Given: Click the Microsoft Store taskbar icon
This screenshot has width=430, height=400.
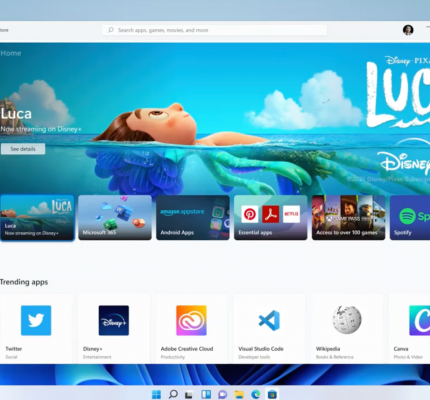Looking at the screenshot, I should 272,394.
